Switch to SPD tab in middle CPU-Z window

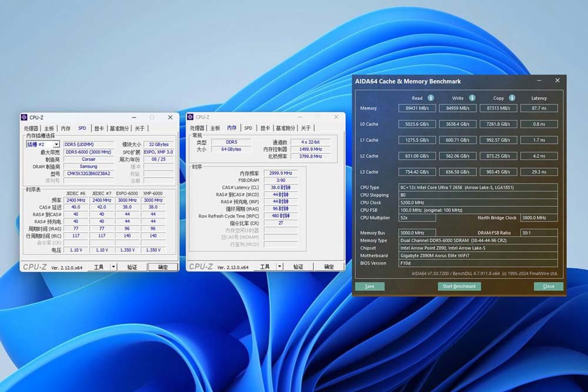point(248,128)
